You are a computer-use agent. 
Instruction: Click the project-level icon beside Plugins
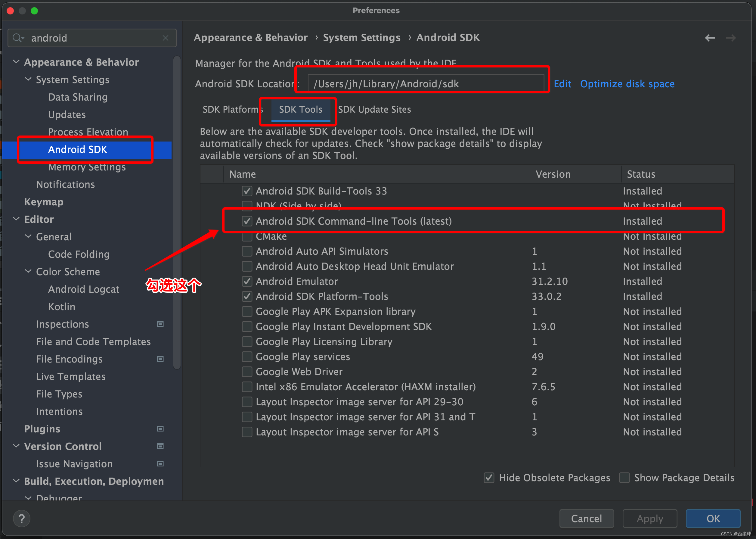point(160,429)
